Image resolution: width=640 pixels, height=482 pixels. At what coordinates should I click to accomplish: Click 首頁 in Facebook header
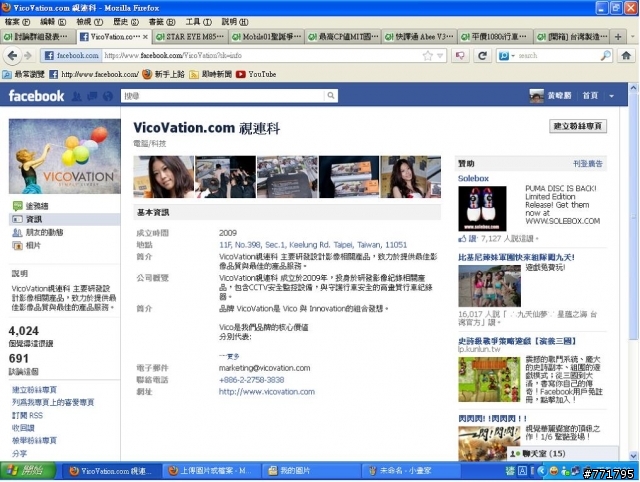(590, 96)
